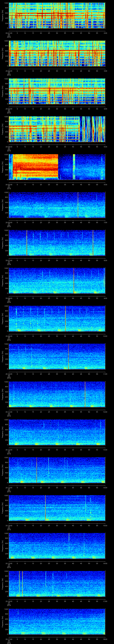
Task: Click the spectrogram panel starting at 20:07:00
Action: (x=57, y=243)
